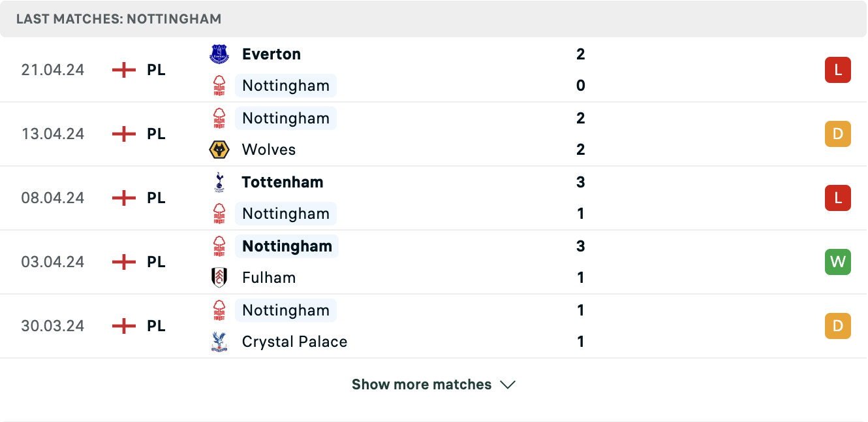The width and height of the screenshot is (868, 422).
Task: Open the Crystal Palace team link
Action: [x=294, y=342]
